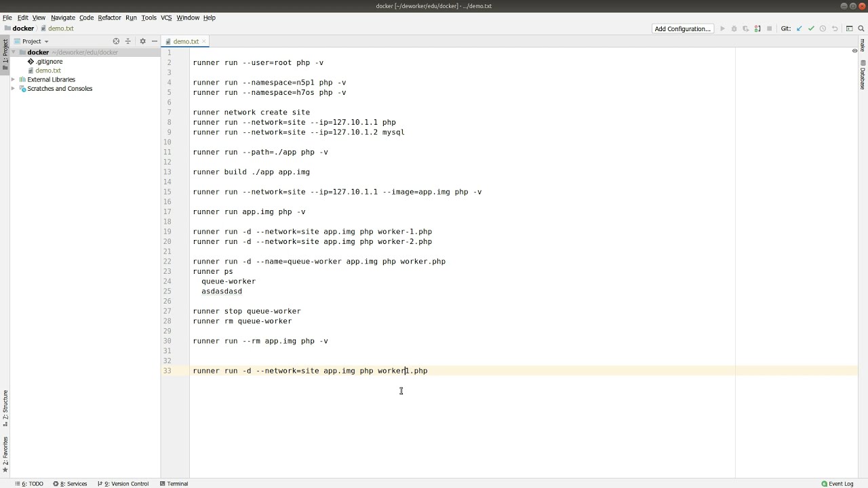Open the View menu
This screenshot has height=488, width=868.
point(39,18)
